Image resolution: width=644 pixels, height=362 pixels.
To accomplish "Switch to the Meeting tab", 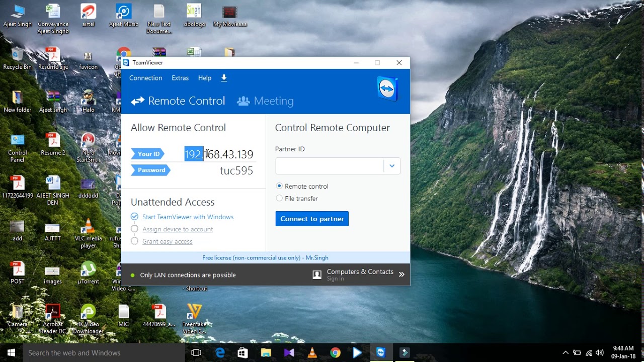I will click(265, 101).
